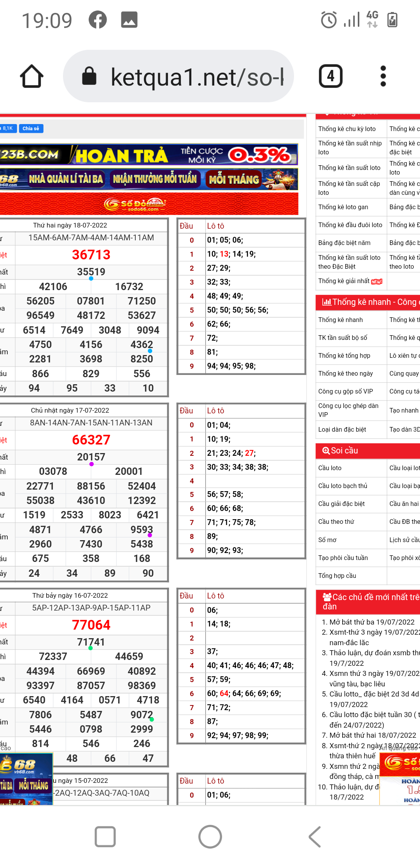Open the NHẬN THƯỞNG MỖI TUẦN banner

point(154,179)
